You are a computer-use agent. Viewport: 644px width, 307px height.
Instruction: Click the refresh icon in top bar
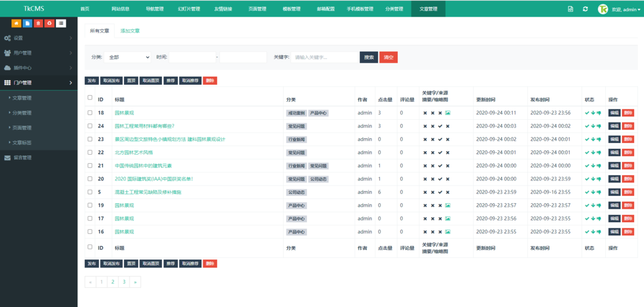pyautogui.click(x=585, y=9)
